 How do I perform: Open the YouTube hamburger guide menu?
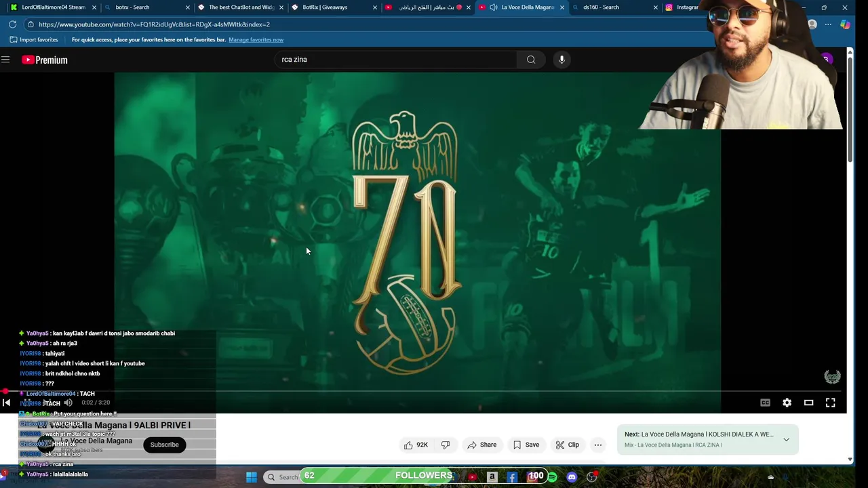tap(5, 60)
